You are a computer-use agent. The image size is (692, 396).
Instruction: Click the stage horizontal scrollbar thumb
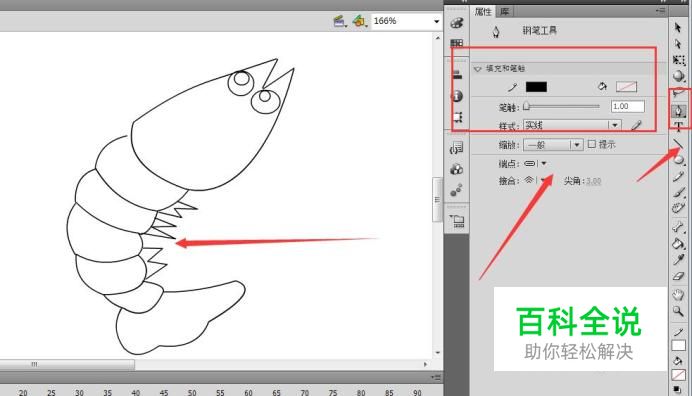coord(67,364)
